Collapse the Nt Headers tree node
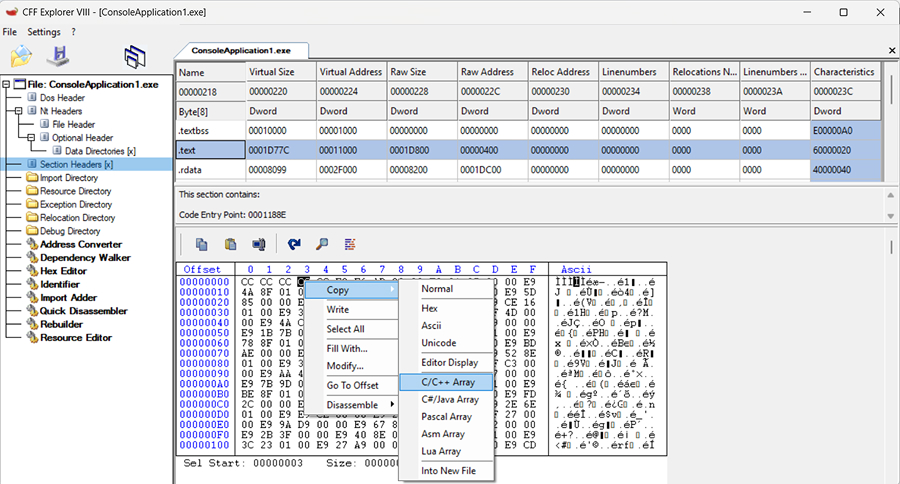 18,111
